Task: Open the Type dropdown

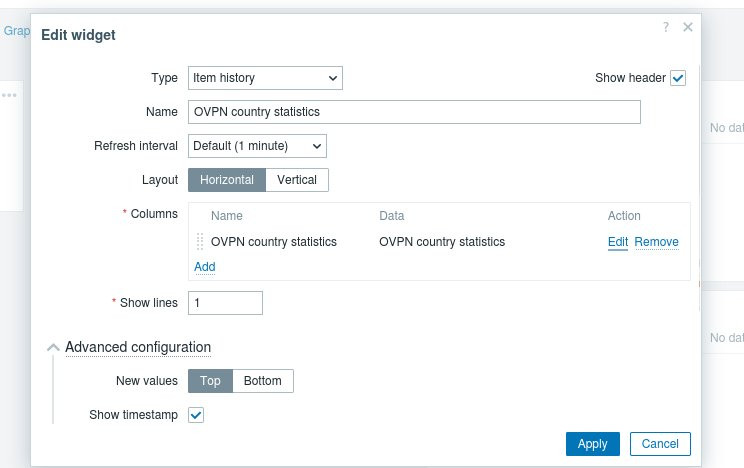Action: [x=265, y=78]
